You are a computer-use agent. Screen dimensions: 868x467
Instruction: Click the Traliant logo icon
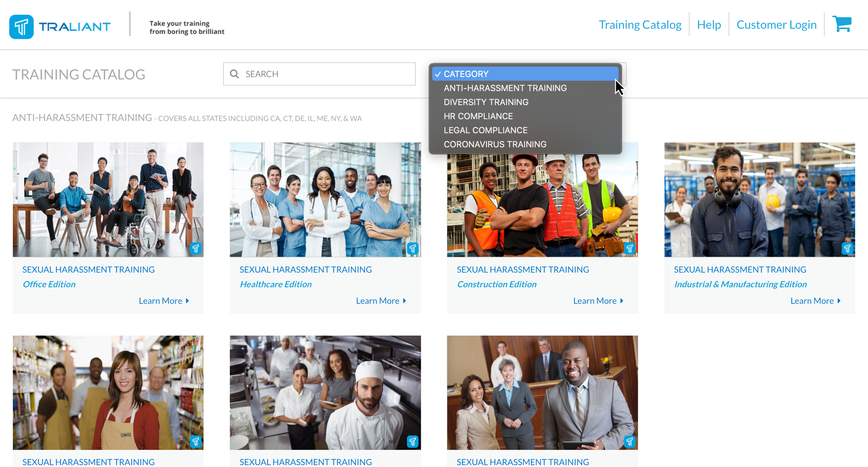pyautogui.click(x=21, y=27)
